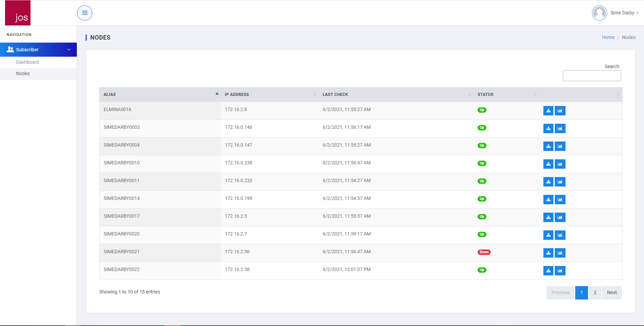
Task: Open Dashboard in the sidebar
Action: [x=28, y=62]
